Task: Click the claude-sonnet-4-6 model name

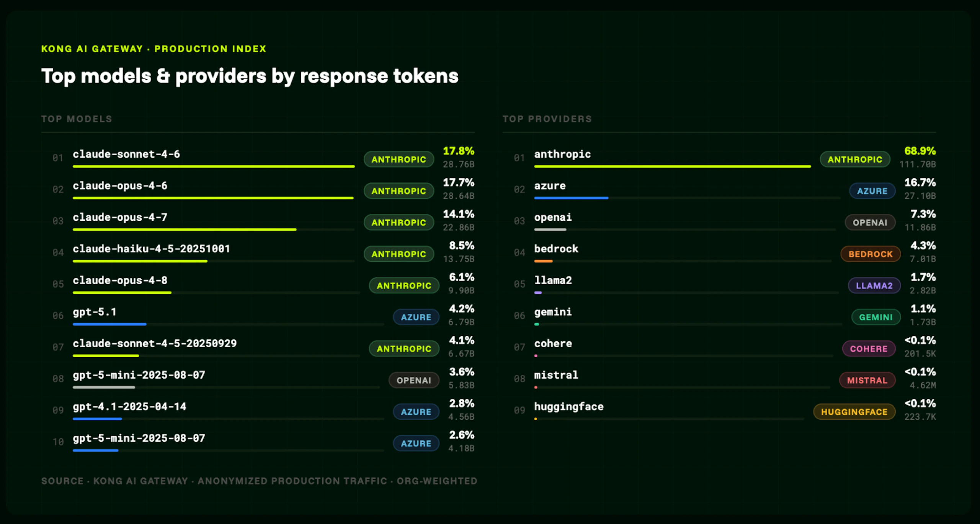Action: (126, 154)
